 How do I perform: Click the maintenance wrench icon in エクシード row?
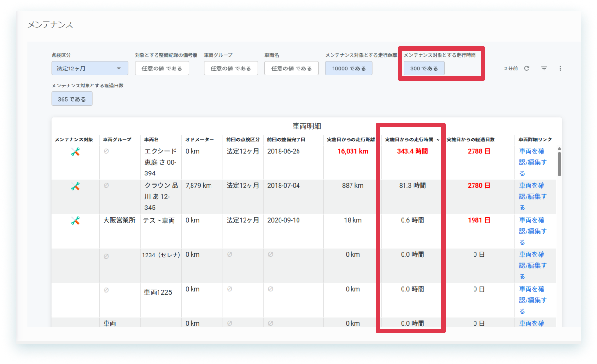tap(75, 152)
